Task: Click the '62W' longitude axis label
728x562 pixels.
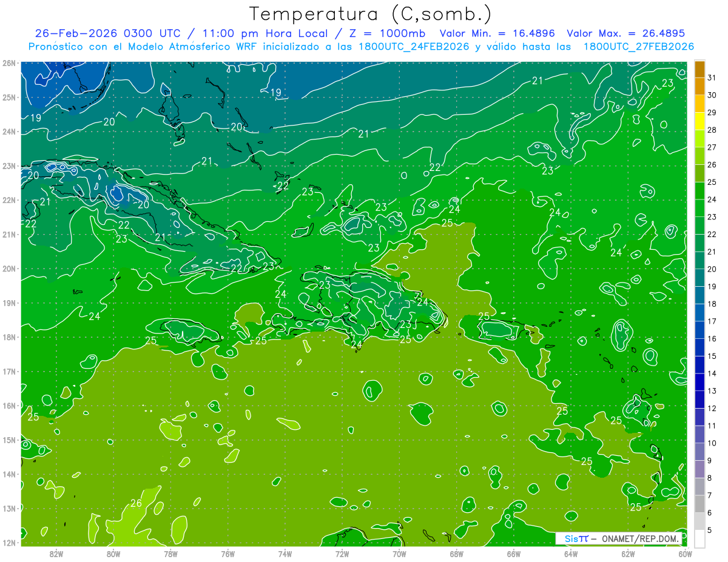Action: click(x=628, y=553)
